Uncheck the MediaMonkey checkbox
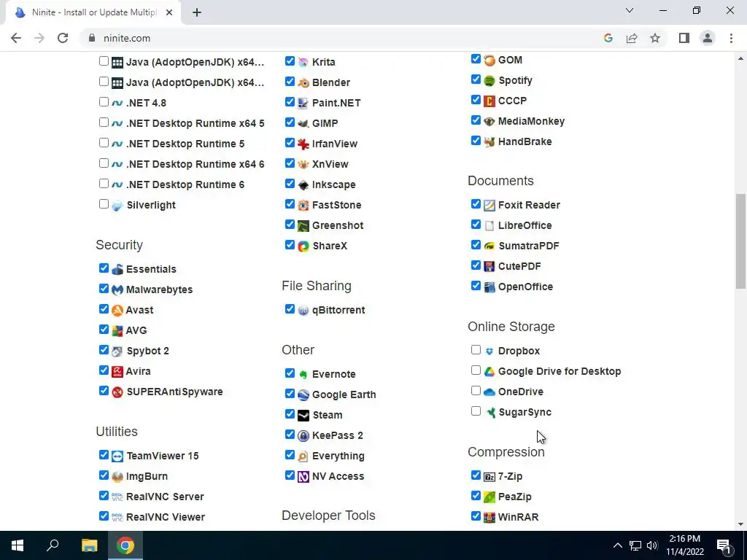The width and height of the screenshot is (747, 560). pyautogui.click(x=476, y=120)
